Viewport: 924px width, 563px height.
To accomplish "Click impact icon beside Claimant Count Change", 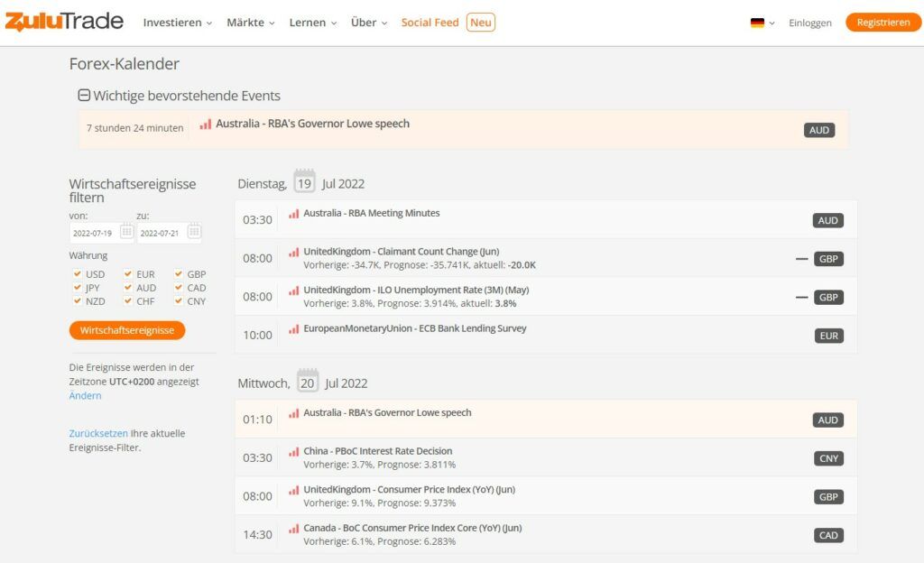I will pyautogui.click(x=293, y=252).
